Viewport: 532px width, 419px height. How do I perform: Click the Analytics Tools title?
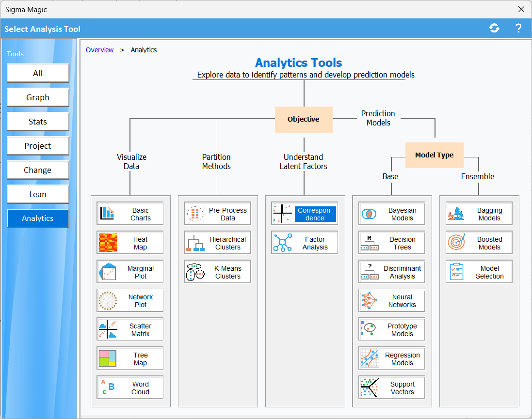point(299,62)
